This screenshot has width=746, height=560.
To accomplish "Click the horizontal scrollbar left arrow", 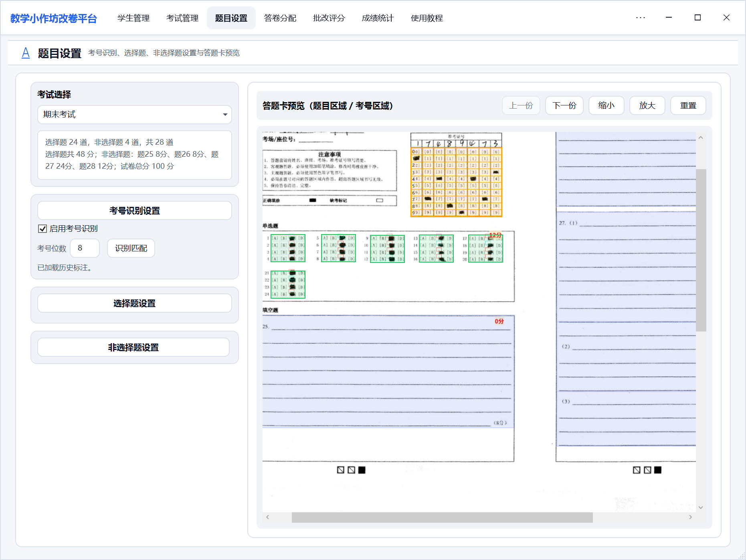I will [x=268, y=517].
